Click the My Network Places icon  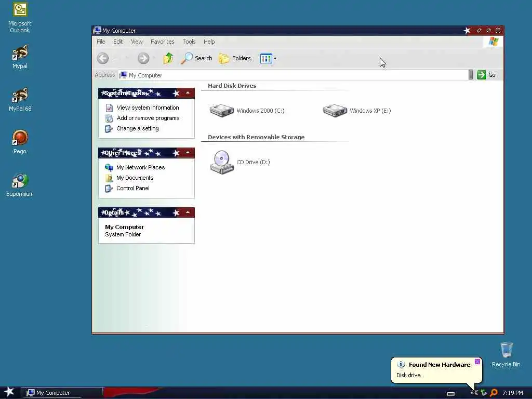pos(109,168)
